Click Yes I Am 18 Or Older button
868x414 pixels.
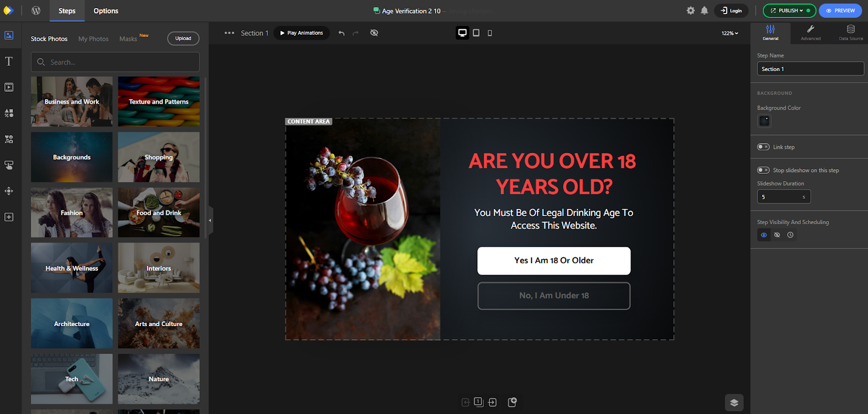tap(554, 261)
